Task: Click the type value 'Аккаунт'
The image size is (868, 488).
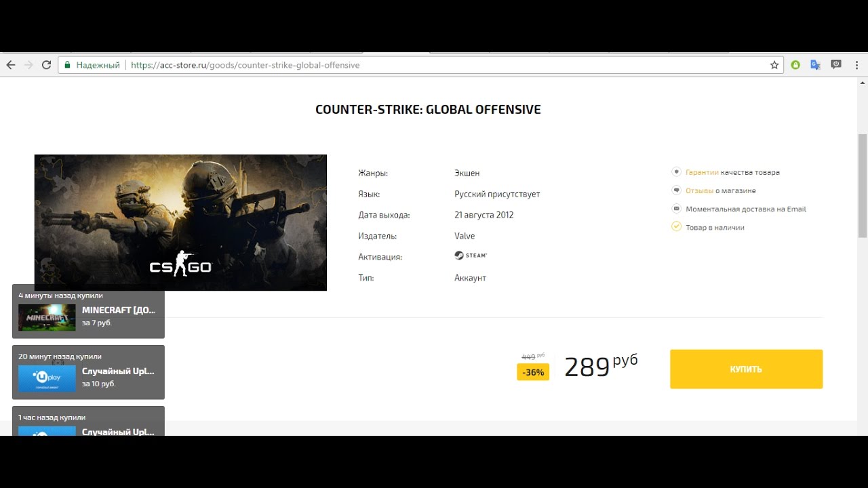Action: tap(470, 278)
